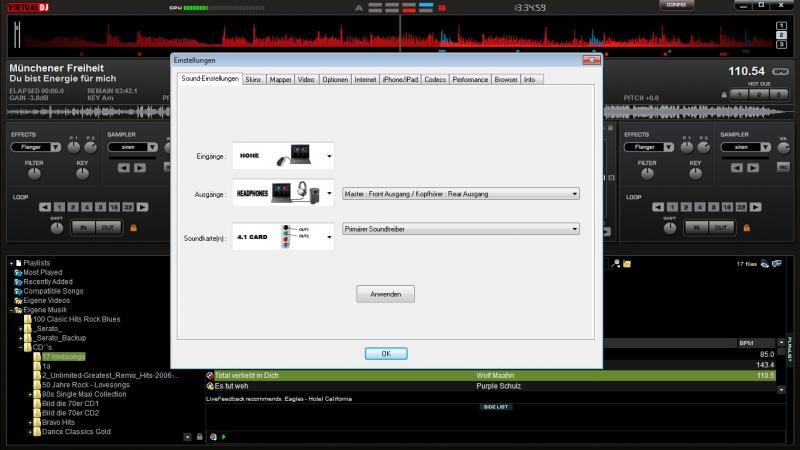Open the Master Front Ausgang output dropdown

(460, 193)
